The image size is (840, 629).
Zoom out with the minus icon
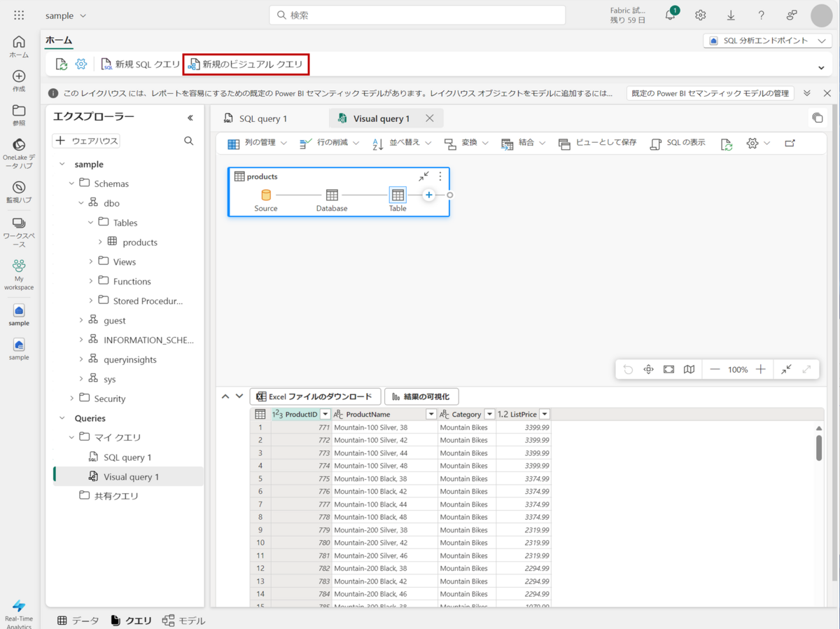[x=715, y=369]
